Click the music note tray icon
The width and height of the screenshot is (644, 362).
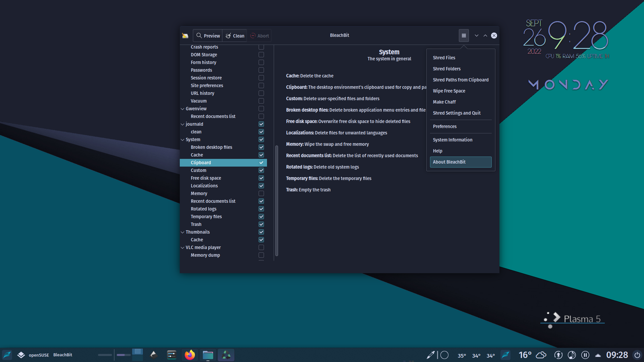572,355
